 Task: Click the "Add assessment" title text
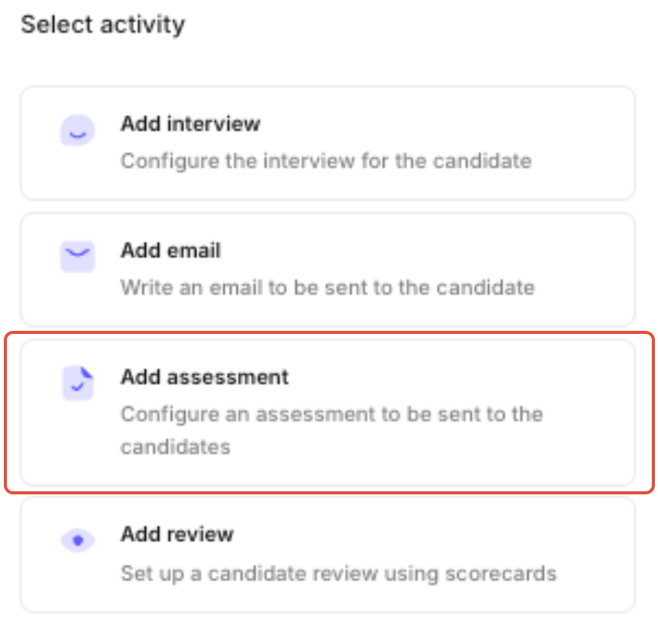coord(204,377)
